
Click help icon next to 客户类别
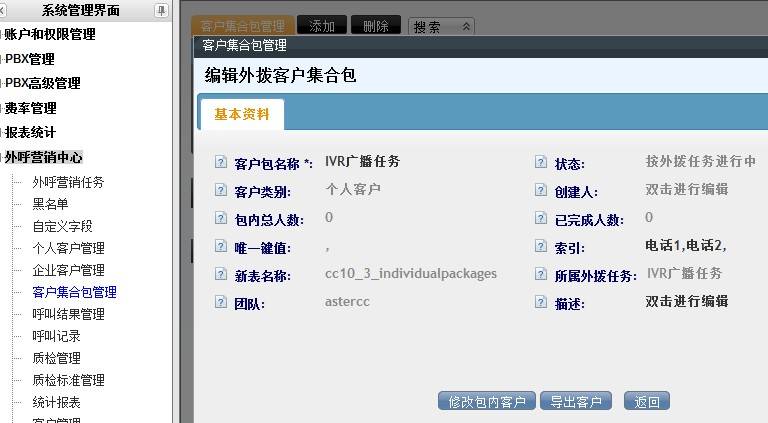221,190
